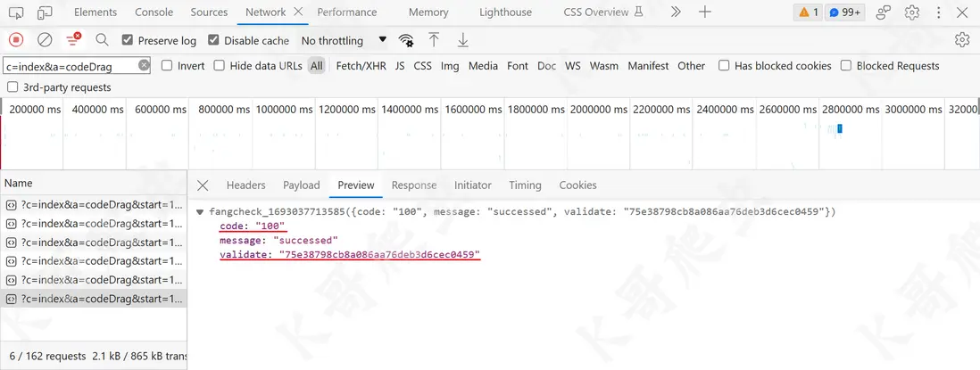Open the DevTools customize three-dot menu
980x370 pixels.
(x=939, y=12)
